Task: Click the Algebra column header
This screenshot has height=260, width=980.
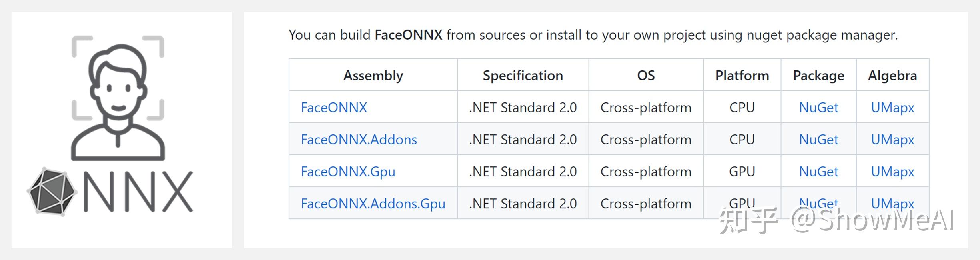Action: coord(892,76)
